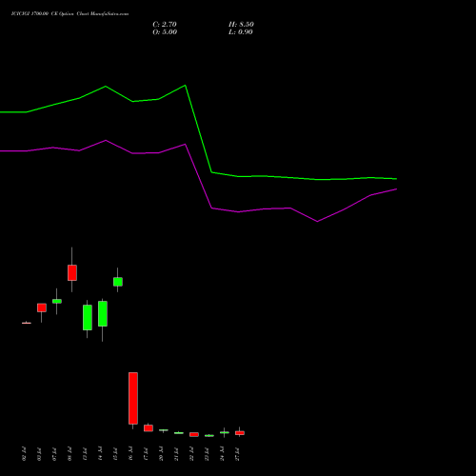476x476 pixels.
Task: Click the '02 Jul' date axis label
Action: pyautogui.click(x=24, y=454)
